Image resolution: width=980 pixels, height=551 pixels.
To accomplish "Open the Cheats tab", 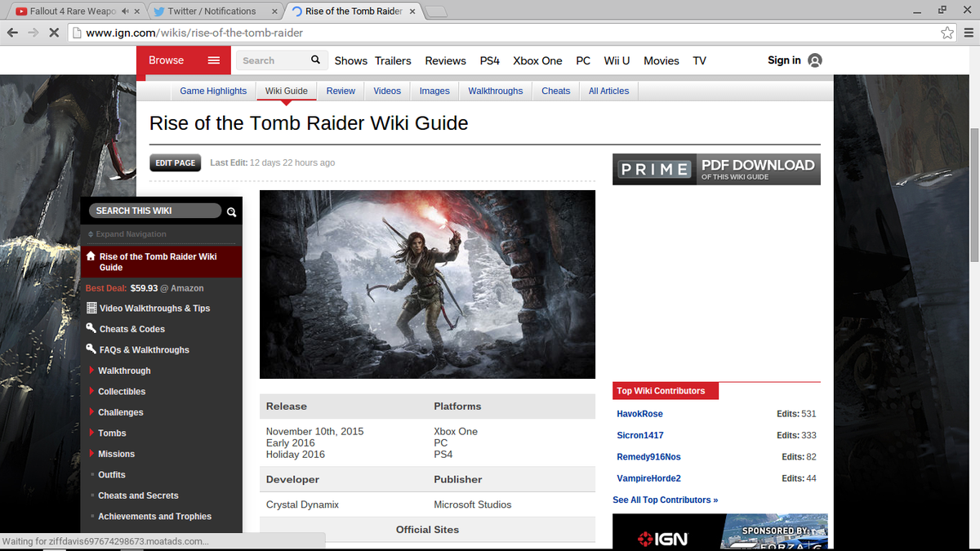I will tap(555, 91).
